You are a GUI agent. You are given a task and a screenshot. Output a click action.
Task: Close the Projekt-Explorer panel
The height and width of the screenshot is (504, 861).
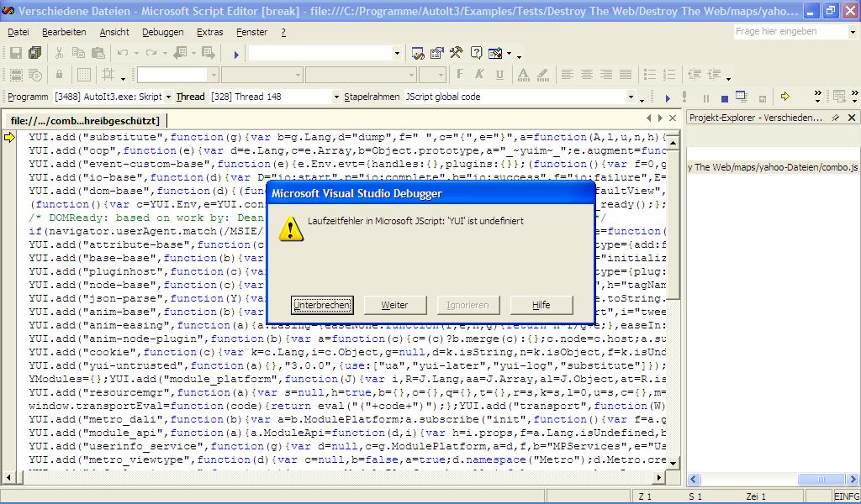(x=851, y=118)
